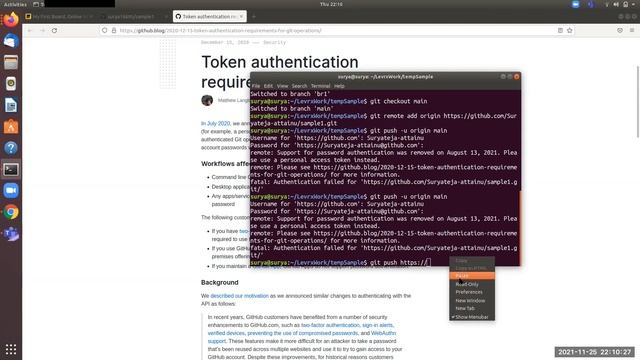The height and width of the screenshot is (360, 640).
Task: Open the Firefox hamburger menu
Action: [632, 31]
